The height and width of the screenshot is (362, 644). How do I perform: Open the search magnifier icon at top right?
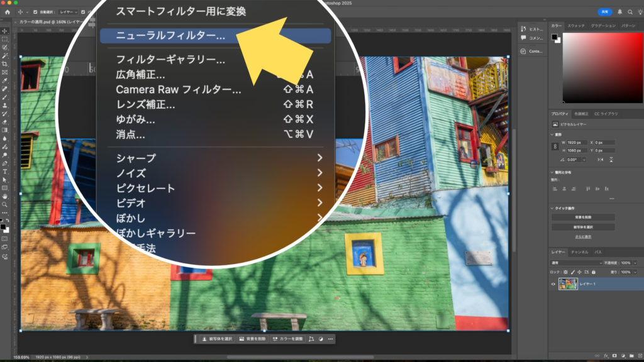click(630, 12)
